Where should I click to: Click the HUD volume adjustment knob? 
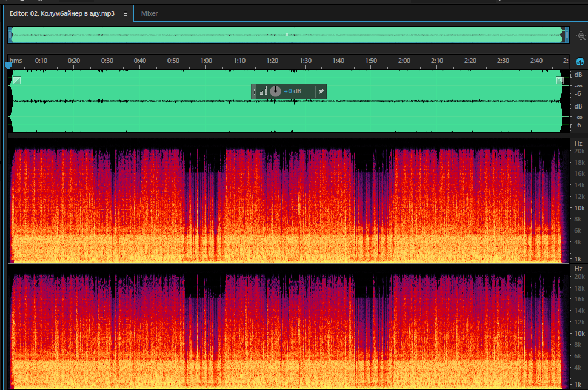[275, 91]
